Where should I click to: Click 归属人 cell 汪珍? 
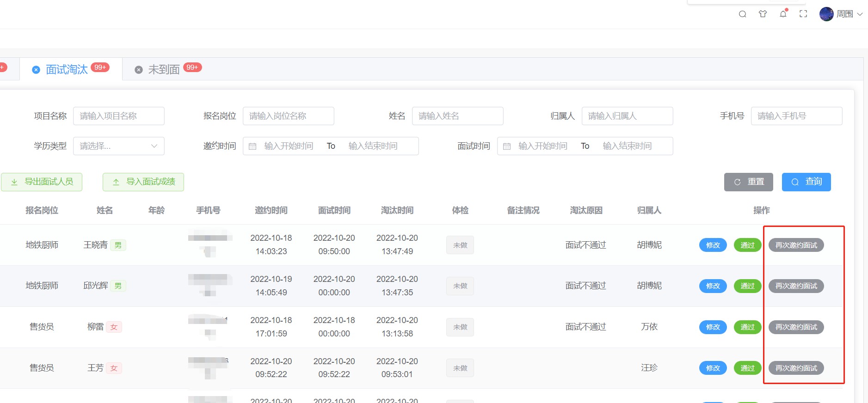[x=649, y=368]
